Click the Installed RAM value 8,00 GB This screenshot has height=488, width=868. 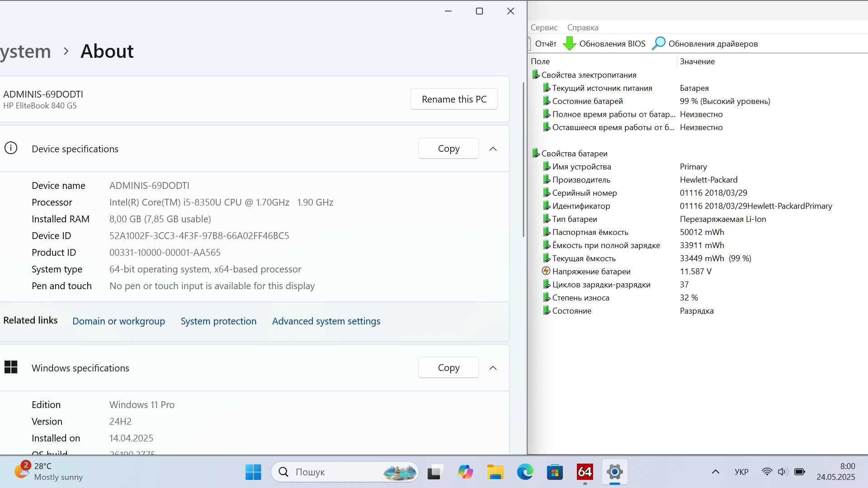[x=160, y=219]
